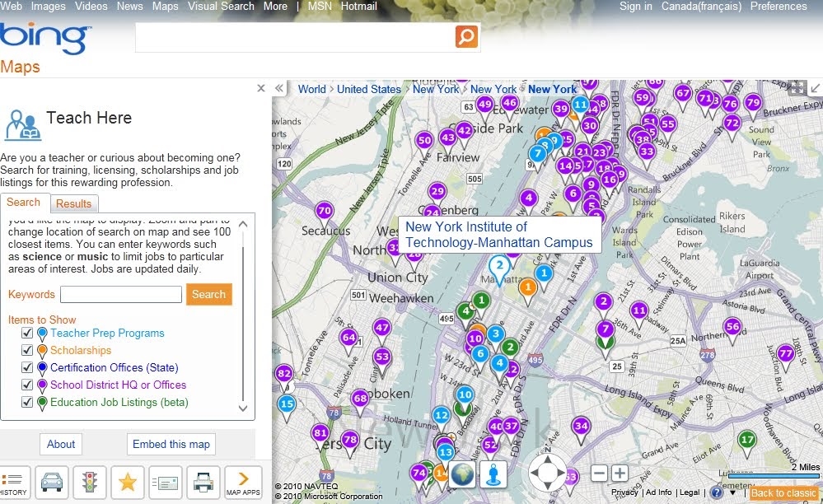823x504 pixels.
Task: Print the map using the printer icon
Action: [x=204, y=482]
